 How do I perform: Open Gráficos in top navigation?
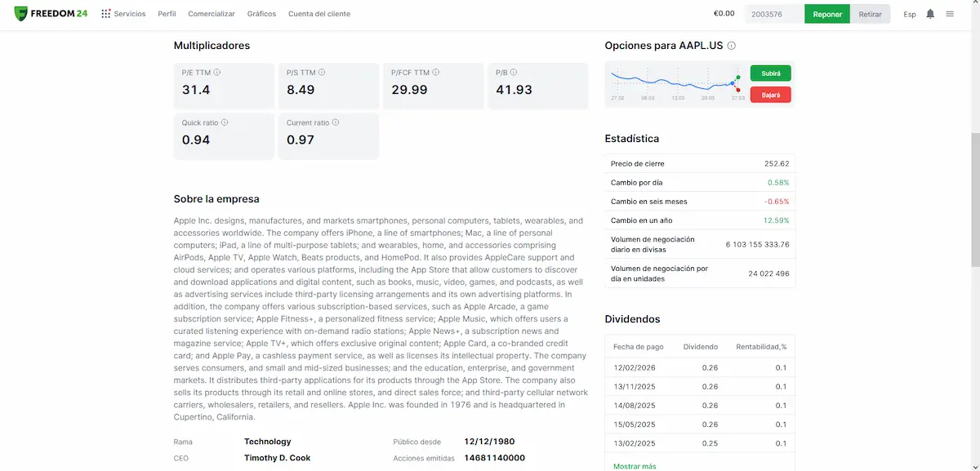tap(261, 14)
